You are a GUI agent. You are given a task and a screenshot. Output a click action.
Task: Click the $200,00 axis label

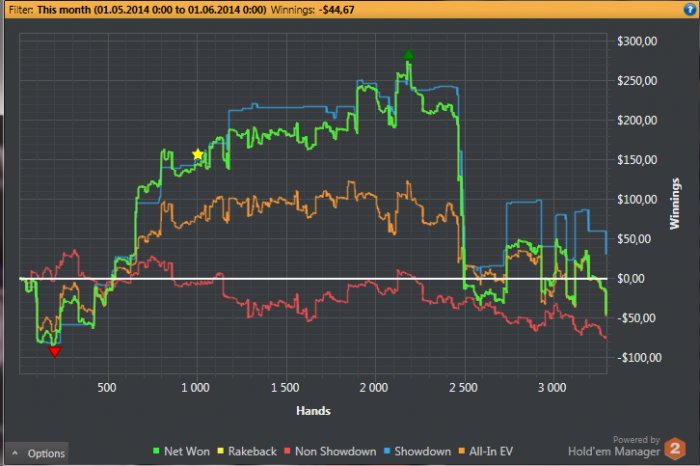[x=637, y=121]
